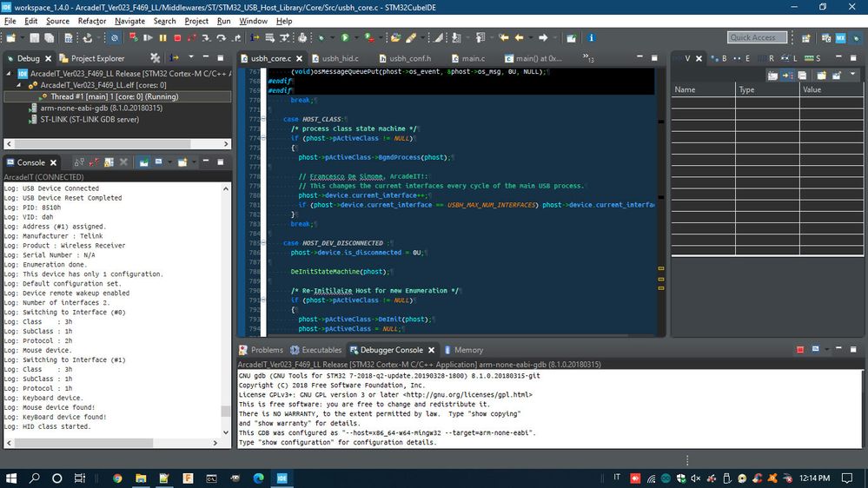Image resolution: width=868 pixels, height=488 pixels.
Task: Click the Last Edit Location arrow
Action: (x=503, y=37)
